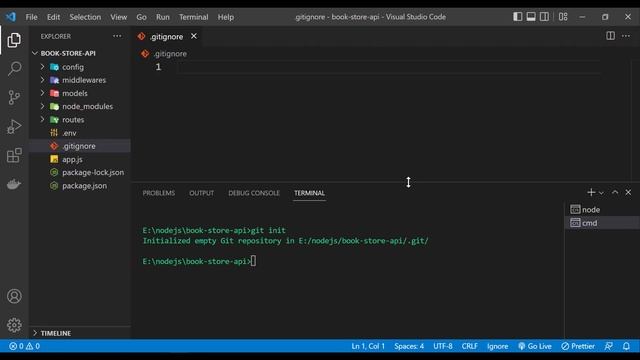Close the terminal panel
640x360 pixels.
click(x=628, y=192)
